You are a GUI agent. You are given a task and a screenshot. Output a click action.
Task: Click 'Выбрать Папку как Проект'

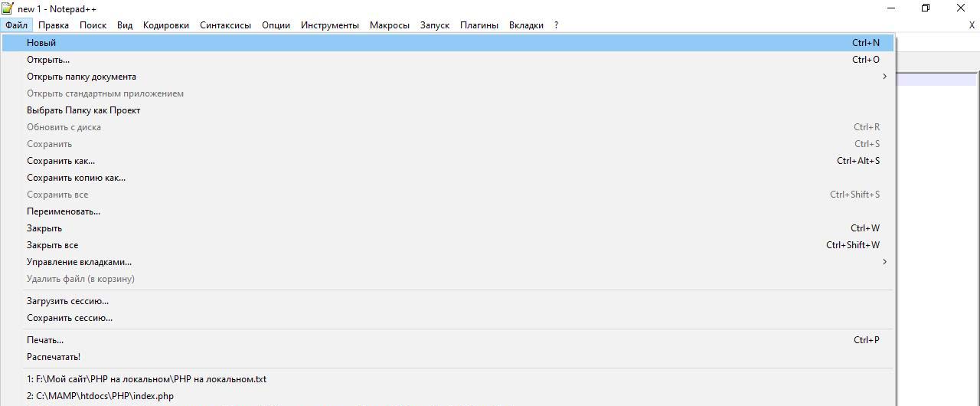pyautogui.click(x=83, y=110)
